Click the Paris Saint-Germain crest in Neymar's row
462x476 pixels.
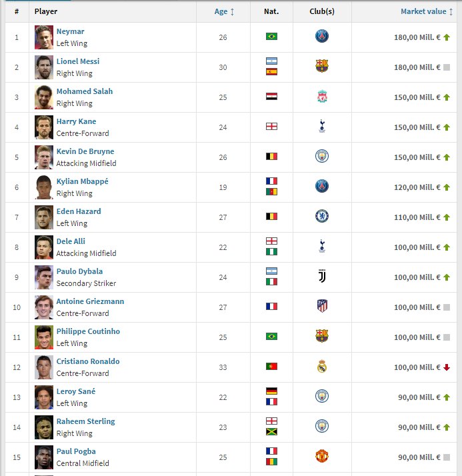click(322, 36)
